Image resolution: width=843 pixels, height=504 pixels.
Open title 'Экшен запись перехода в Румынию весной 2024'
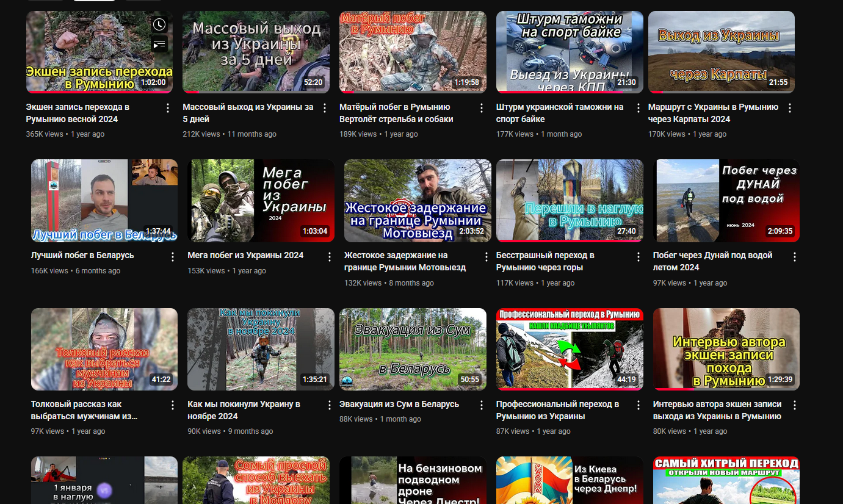click(x=78, y=113)
